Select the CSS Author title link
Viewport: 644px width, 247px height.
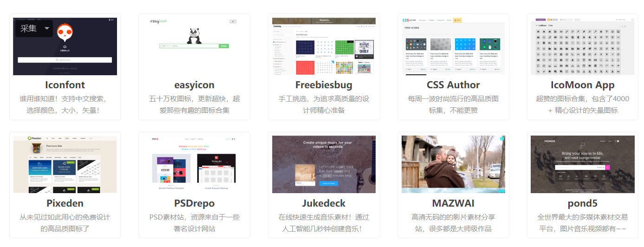453,85
